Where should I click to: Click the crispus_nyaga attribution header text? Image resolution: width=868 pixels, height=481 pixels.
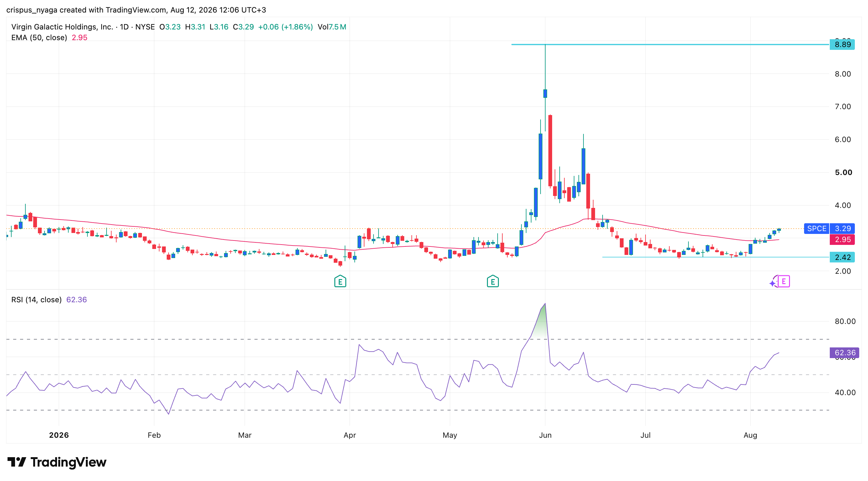point(136,10)
